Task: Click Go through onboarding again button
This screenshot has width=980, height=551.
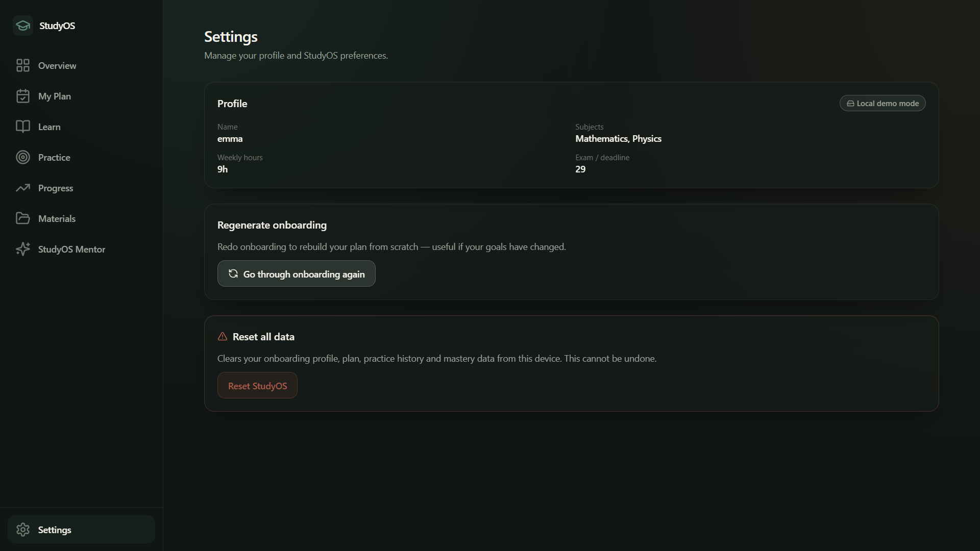Action: [297, 273]
